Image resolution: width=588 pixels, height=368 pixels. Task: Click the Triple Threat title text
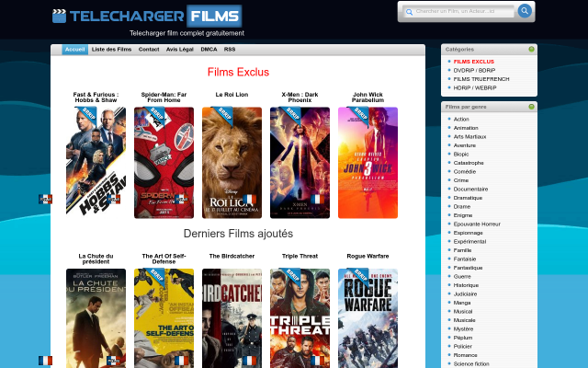click(x=300, y=256)
